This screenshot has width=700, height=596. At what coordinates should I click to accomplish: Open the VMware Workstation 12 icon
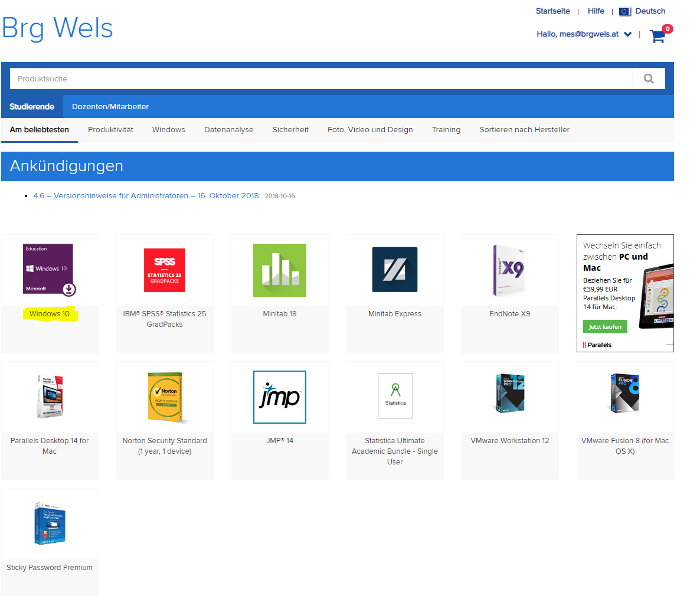point(509,394)
